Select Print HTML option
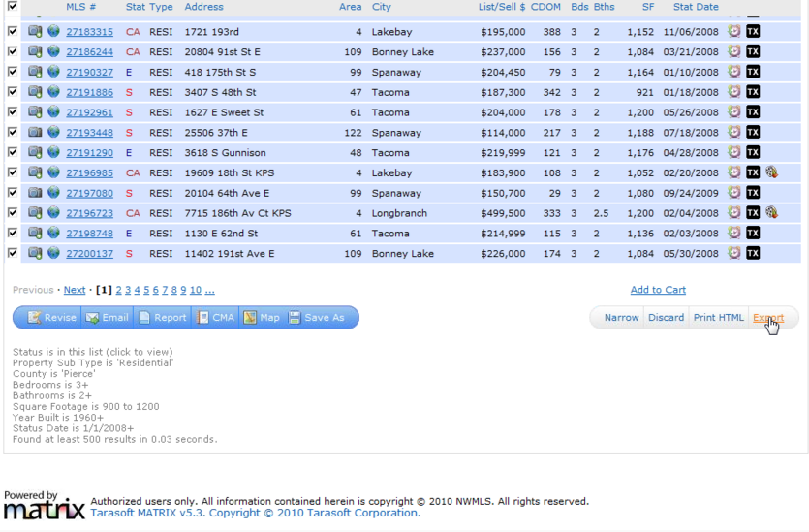Viewport: 809px width, 532px height. coord(718,318)
